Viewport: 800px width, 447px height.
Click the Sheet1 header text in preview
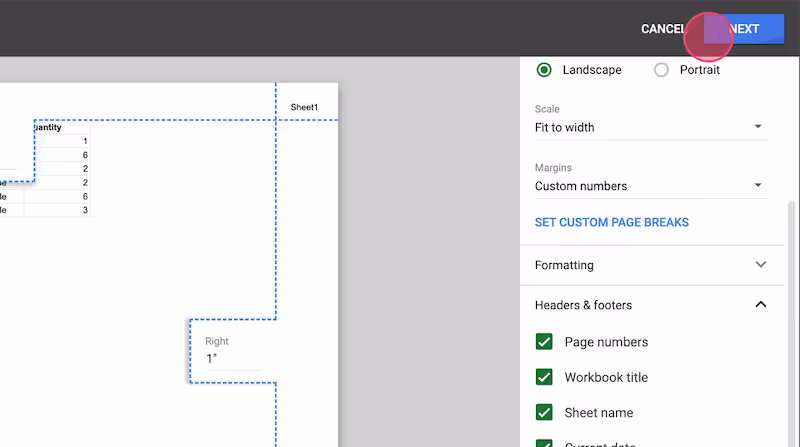tap(304, 107)
